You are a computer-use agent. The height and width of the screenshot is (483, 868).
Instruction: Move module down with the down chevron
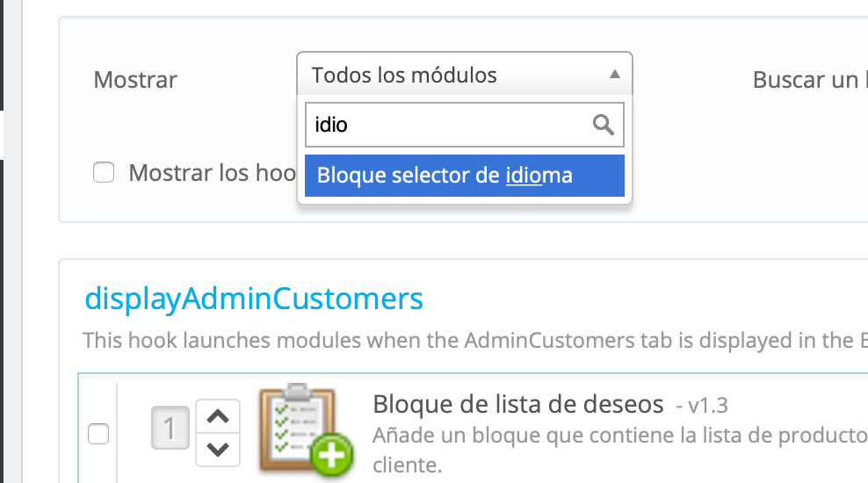(218, 450)
